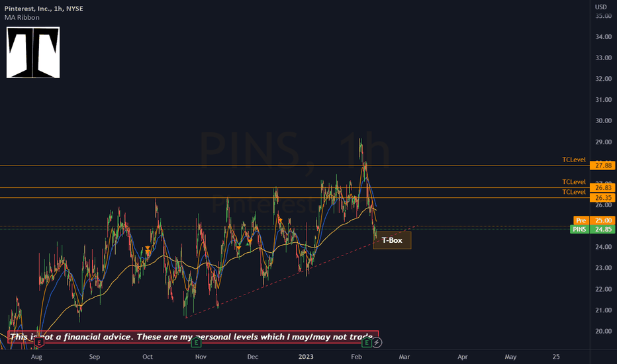This screenshot has height=364, width=617.
Task: Click the 33.00 price axis label
Action: click(603, 58)
